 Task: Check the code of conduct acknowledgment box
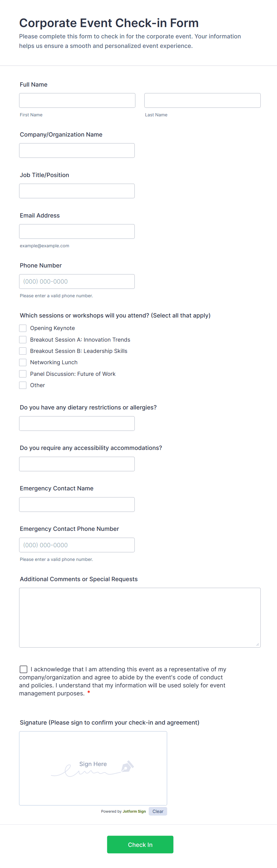[x=23, y=669]
